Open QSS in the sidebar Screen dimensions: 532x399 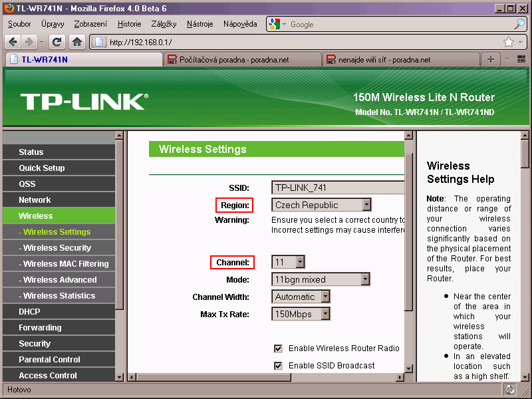(59, 184)
